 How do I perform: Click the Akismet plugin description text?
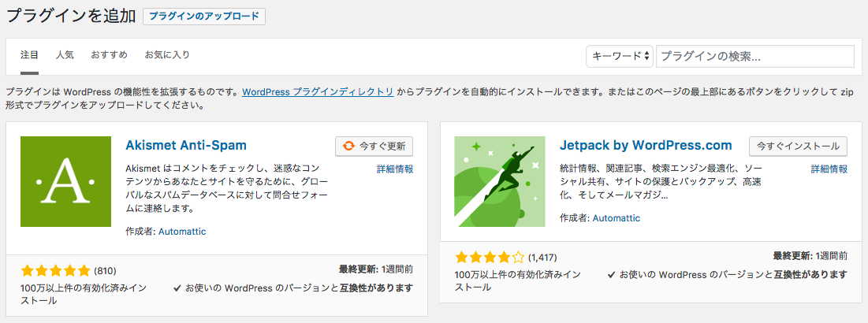pyautogui.click(x=227, y=188)
